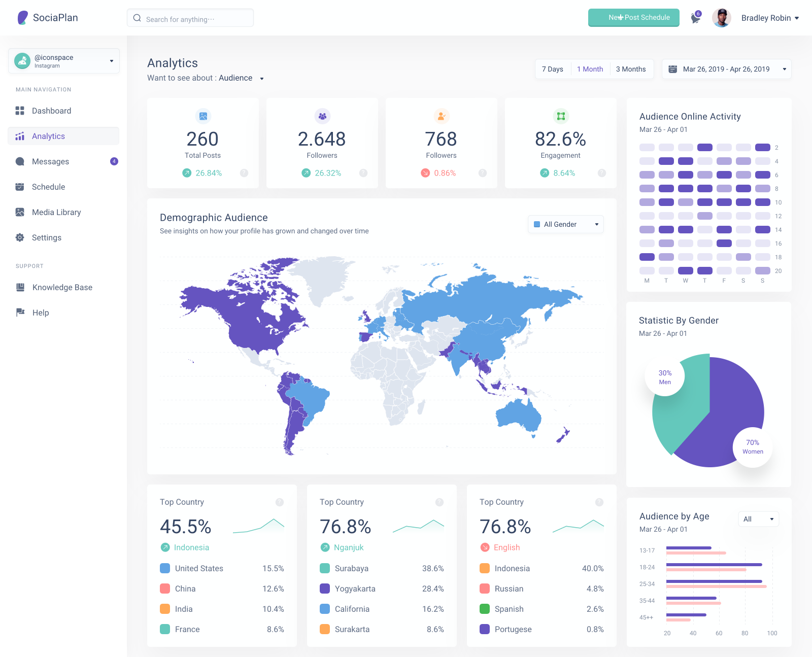Click the Indonesia trend link

click(x=185, y=547)
